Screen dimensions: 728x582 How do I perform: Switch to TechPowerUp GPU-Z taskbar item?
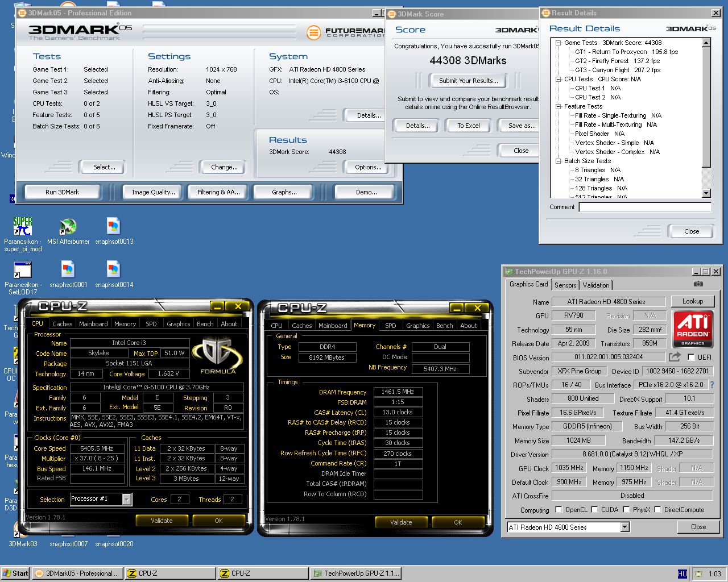(356, 573)
